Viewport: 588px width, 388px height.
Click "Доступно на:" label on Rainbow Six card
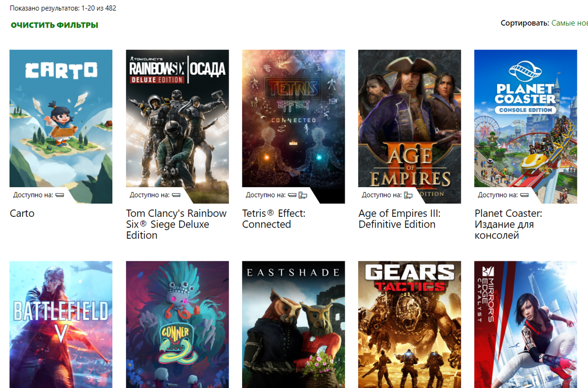150,195
